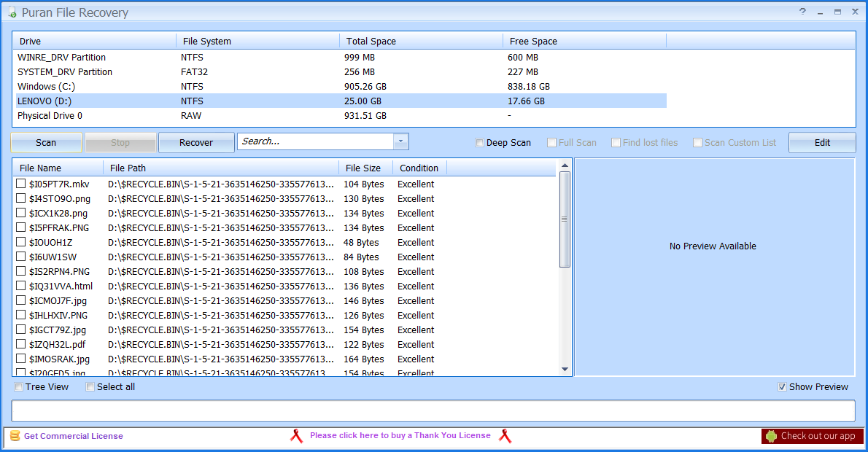Click the 48 Bytes file size cell
This screenshot has width=868, height=452.
(x=361, y=242)
